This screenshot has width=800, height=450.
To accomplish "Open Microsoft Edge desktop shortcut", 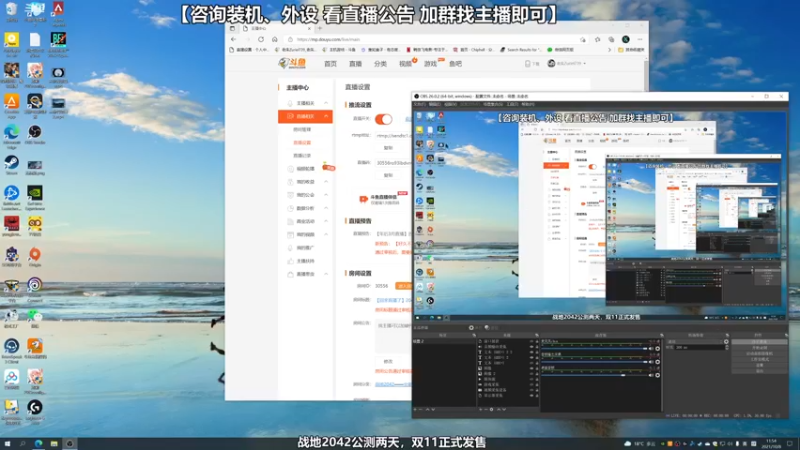I will pyautogui.click(x=11, y=134).
